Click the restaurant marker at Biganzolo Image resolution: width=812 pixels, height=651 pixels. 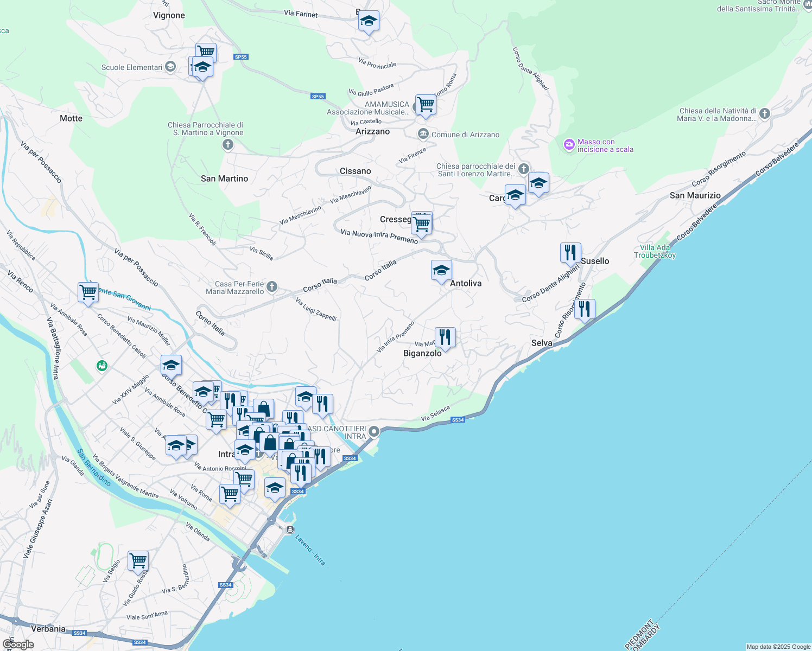tap(445, 338)
